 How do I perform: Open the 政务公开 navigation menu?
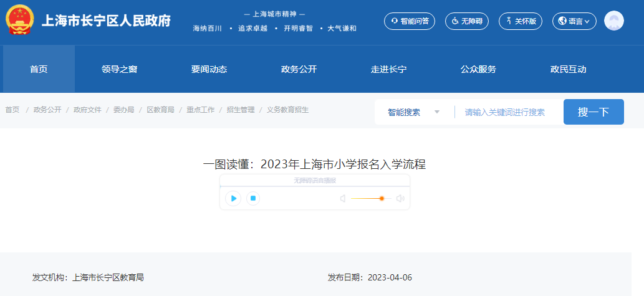click(x=299, y=69)
